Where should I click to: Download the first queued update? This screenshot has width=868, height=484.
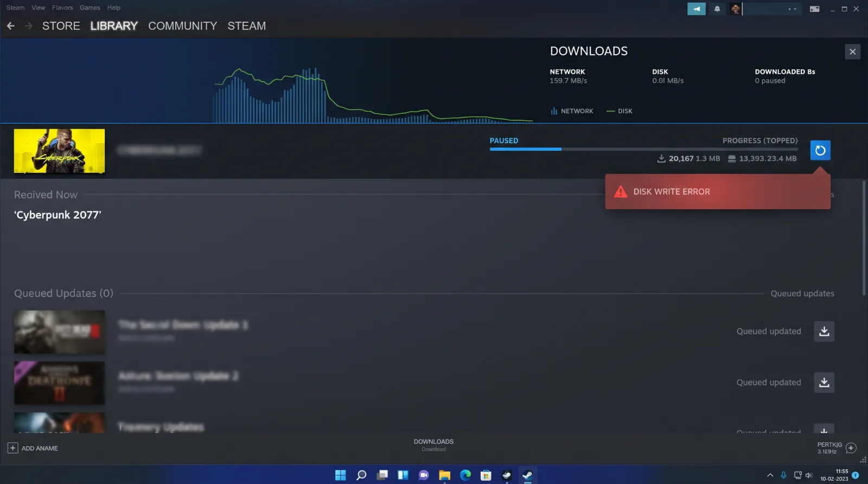click(824, 331)
